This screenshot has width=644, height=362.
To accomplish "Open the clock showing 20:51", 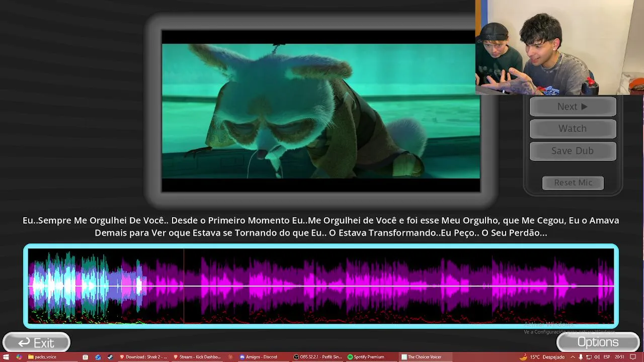I will (619, 357).
